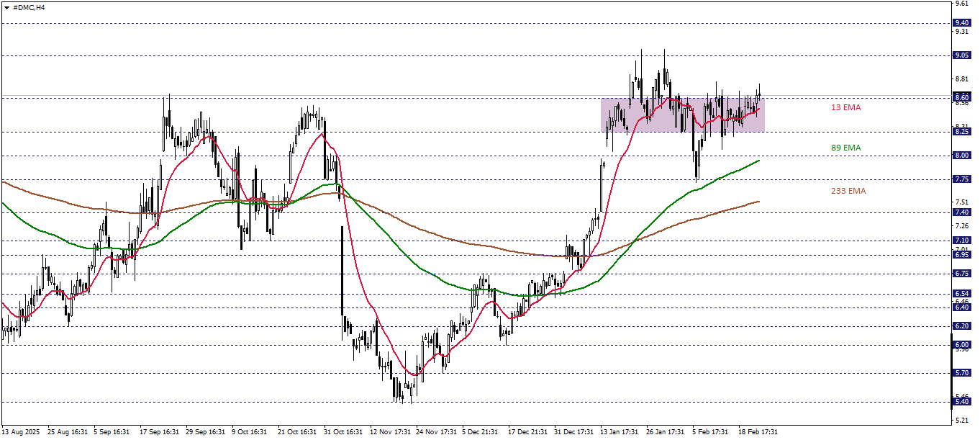Image resolution: width=980 pixels, height=440 pixels.
Task: Click the 8.25 price level tag
Action: click(x=961, y=132)
